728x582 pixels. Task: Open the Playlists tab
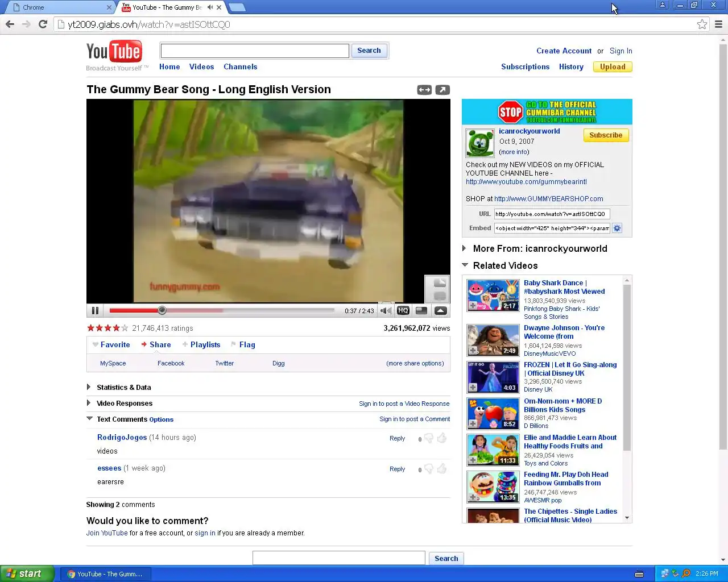pos(201,345)
